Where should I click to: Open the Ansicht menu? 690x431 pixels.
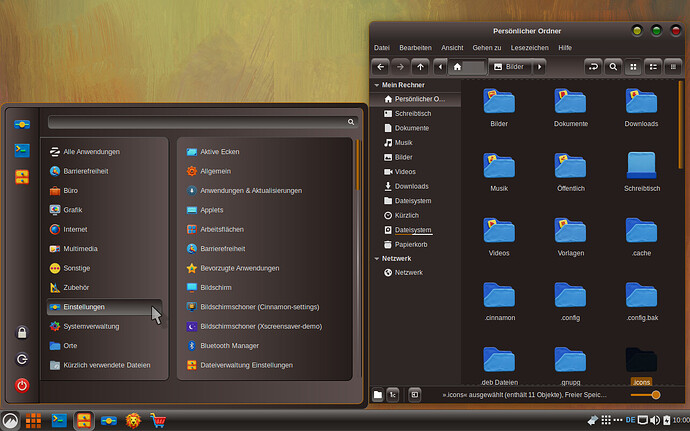coord(452,47)
